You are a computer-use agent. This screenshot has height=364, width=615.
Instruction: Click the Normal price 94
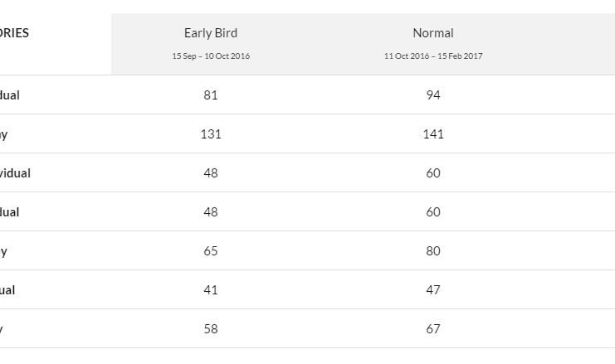(433, 95)
